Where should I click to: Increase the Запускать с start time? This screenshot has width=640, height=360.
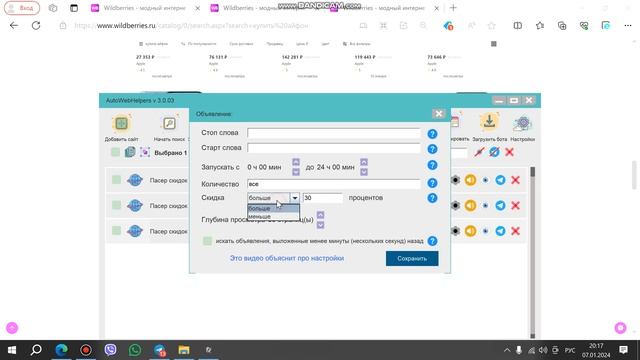296,162
